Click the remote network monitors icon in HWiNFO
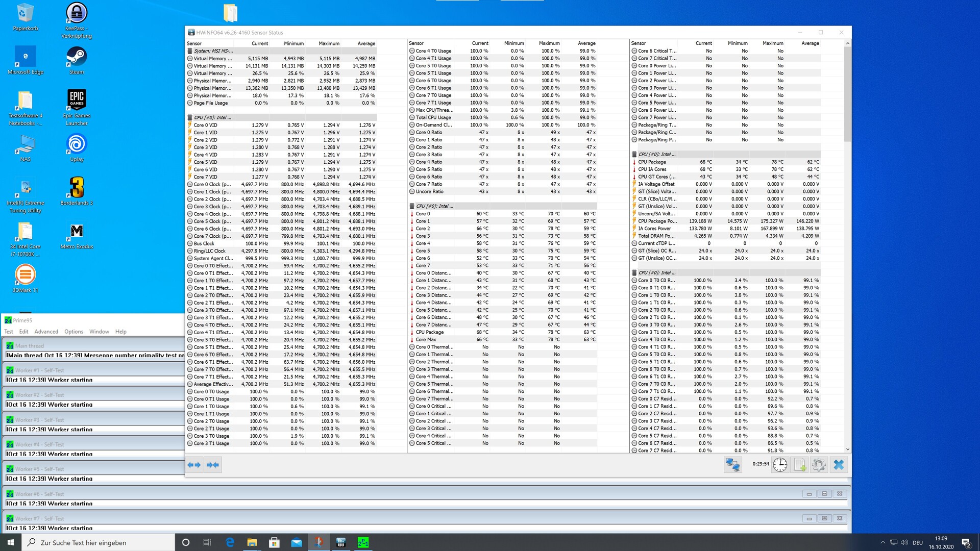 tap(732, 465)
